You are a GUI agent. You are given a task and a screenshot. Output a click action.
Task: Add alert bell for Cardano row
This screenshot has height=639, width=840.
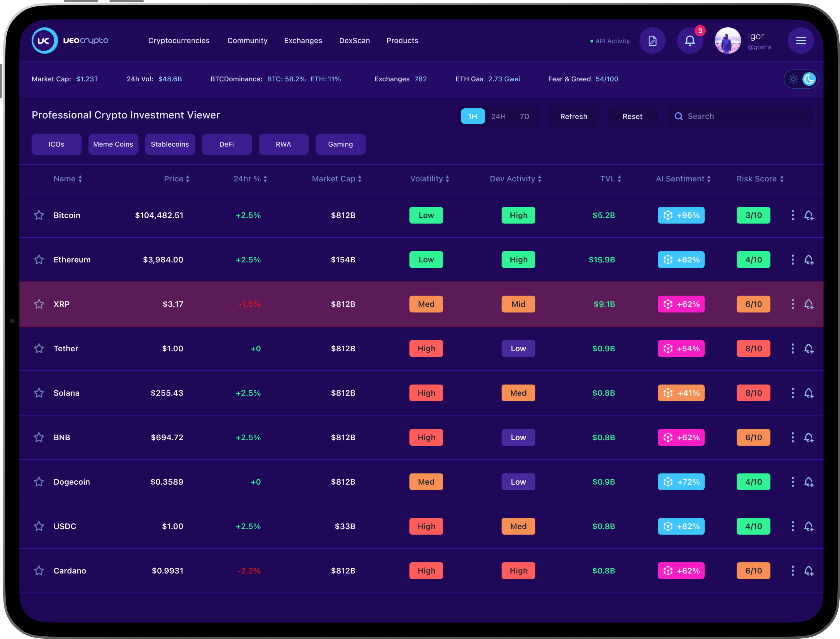click(809, 571)
